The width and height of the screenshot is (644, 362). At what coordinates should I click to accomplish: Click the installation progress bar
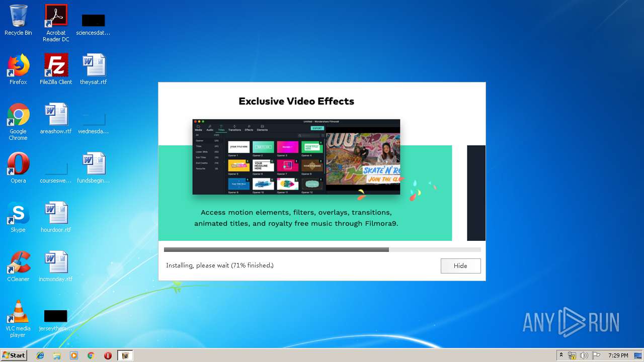click(322, 249)
